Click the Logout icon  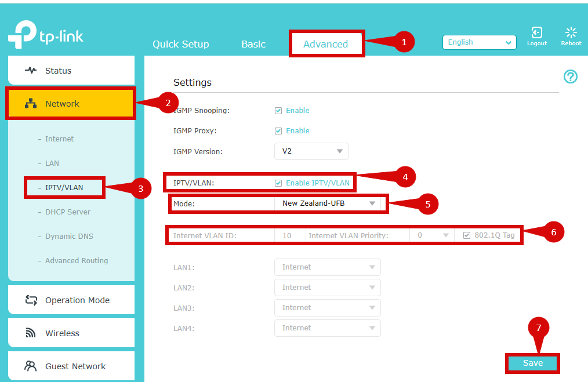point(536,33)
